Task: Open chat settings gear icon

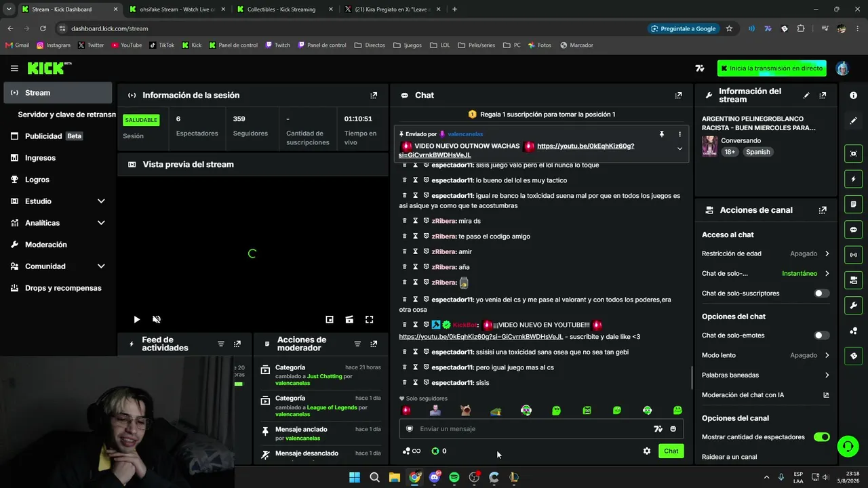Action: (647, 451)
